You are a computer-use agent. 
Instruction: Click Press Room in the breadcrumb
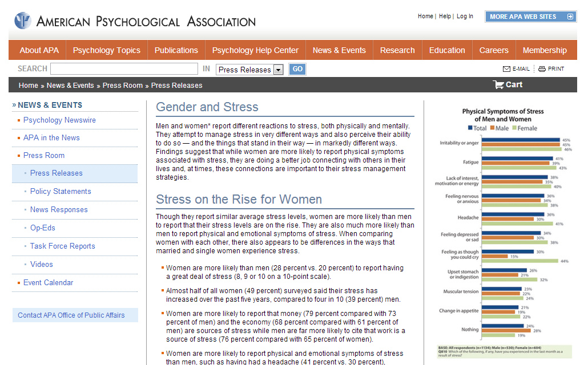[123, 86]
